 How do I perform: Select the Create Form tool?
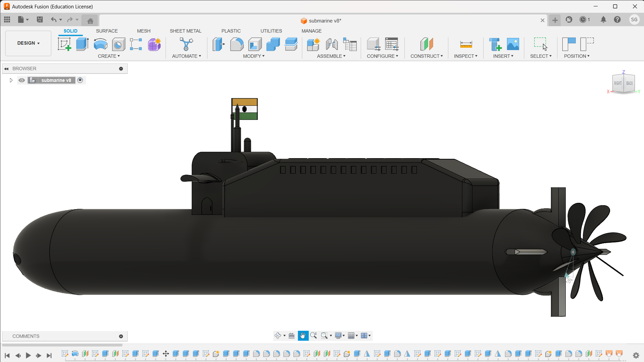(154, 44)
